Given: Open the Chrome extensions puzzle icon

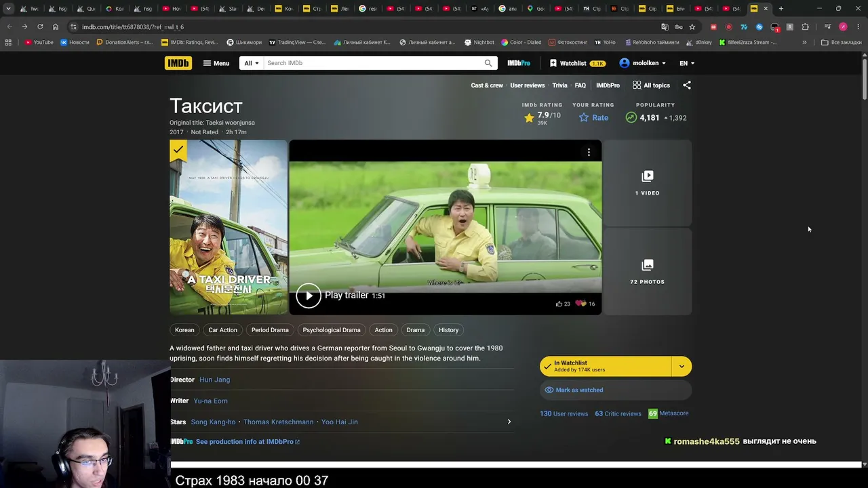Looking at the screenshot, I should pos(805,27).
